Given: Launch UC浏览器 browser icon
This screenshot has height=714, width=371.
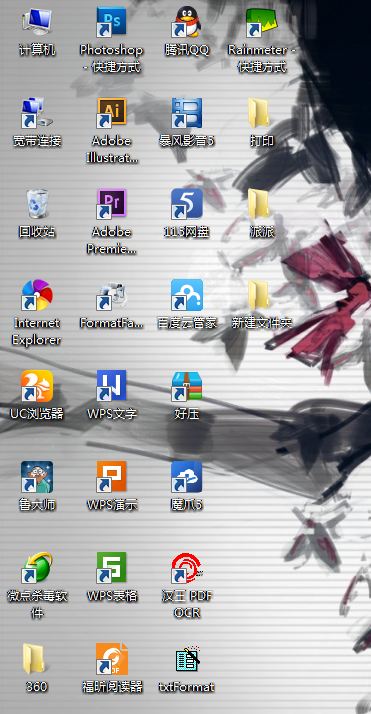Looking at the screenshot, I should point(37,386).
